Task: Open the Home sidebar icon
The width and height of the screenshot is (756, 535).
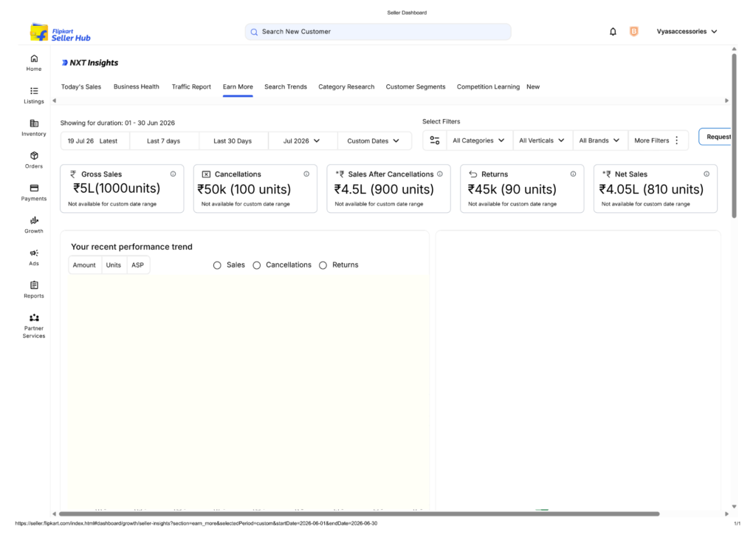Action: pos(34,59)
